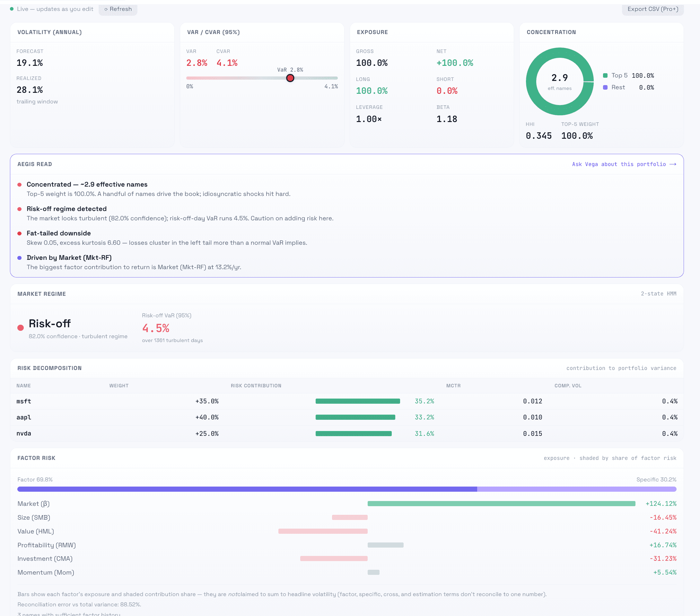This screenshot has height=616, width=700.
Task: Click purple bullet beside Driven by Market
Action: 20,258
